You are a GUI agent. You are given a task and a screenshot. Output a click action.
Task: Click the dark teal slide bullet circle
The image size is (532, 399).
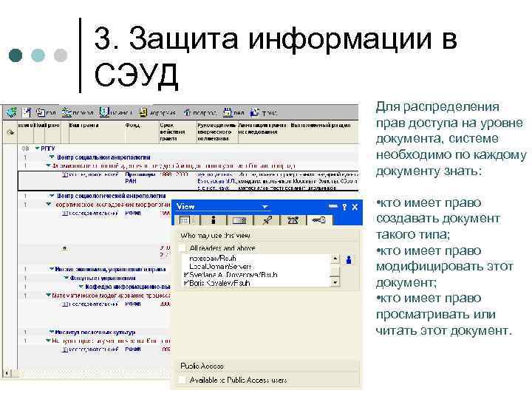click(x=16, y=55)
